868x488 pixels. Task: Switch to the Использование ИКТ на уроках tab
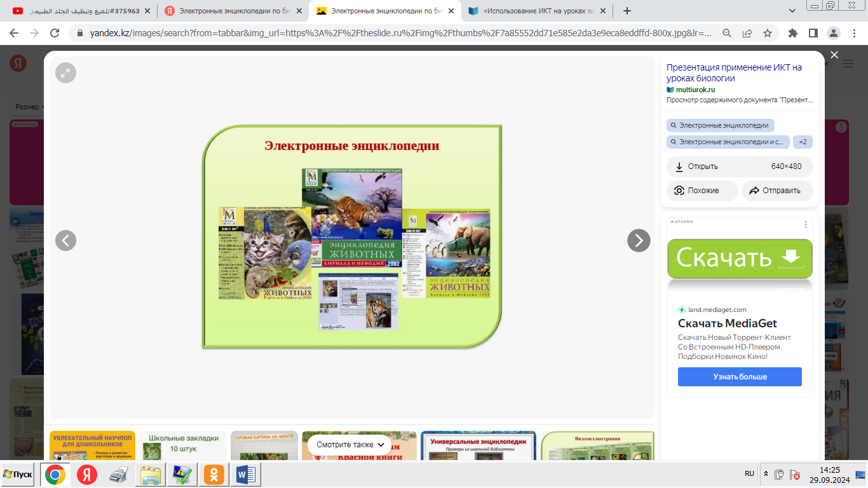[x=537, y=11]
